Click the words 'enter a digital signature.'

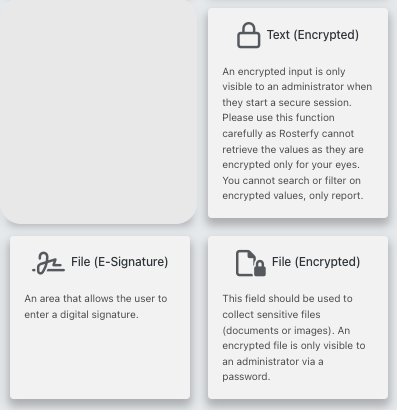coord(81,314)
